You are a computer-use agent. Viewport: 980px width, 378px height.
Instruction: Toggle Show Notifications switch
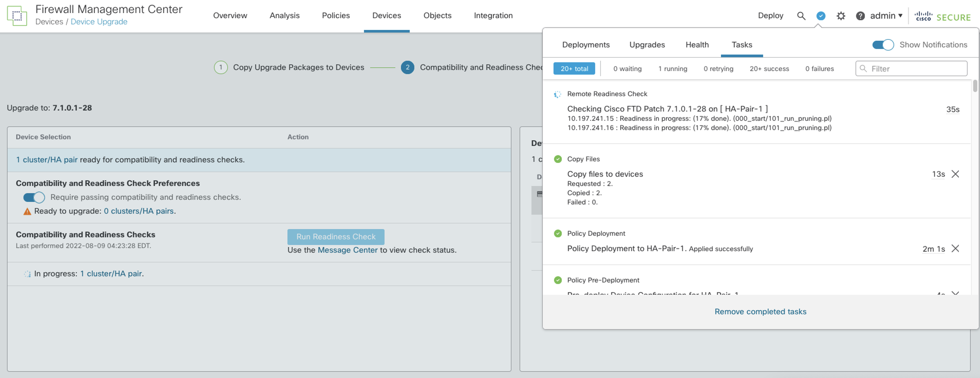pyautogui.click(x=883, y=45)
